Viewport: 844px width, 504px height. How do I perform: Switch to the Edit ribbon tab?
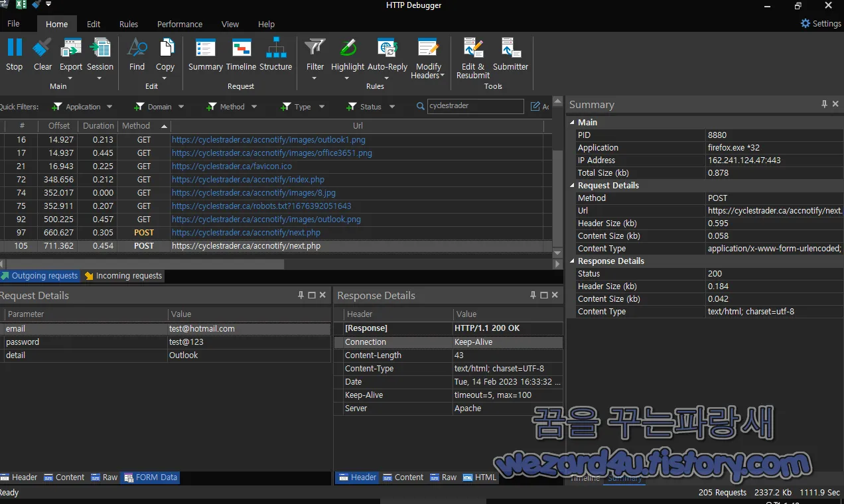point(94,24)
